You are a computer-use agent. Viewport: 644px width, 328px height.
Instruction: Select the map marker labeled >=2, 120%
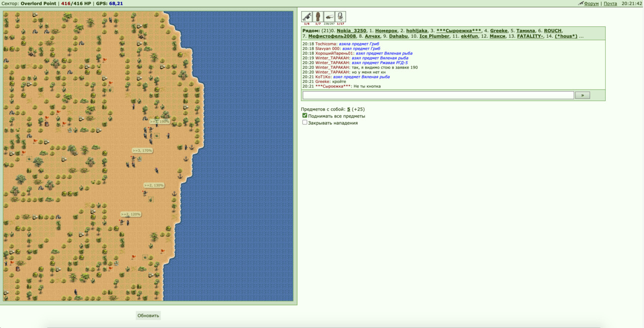(131, 214)
